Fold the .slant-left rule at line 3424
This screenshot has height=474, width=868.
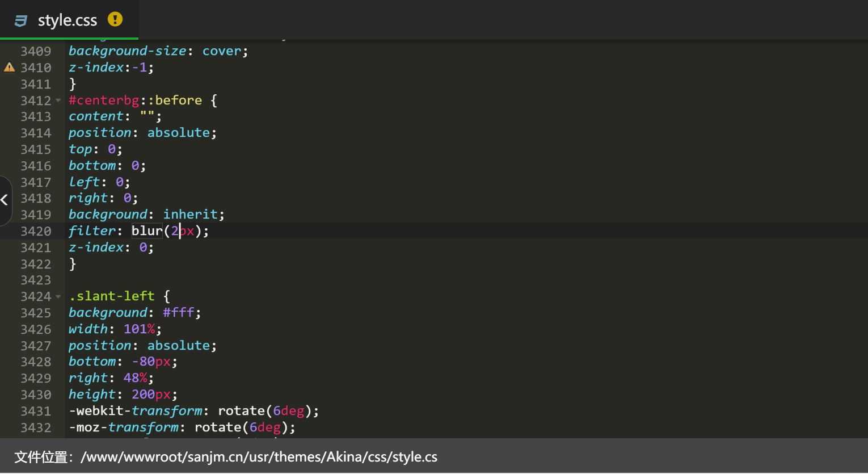58,296
